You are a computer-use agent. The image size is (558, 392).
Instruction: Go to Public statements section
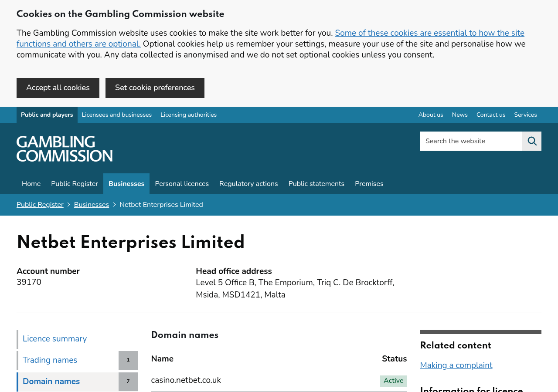316,184
